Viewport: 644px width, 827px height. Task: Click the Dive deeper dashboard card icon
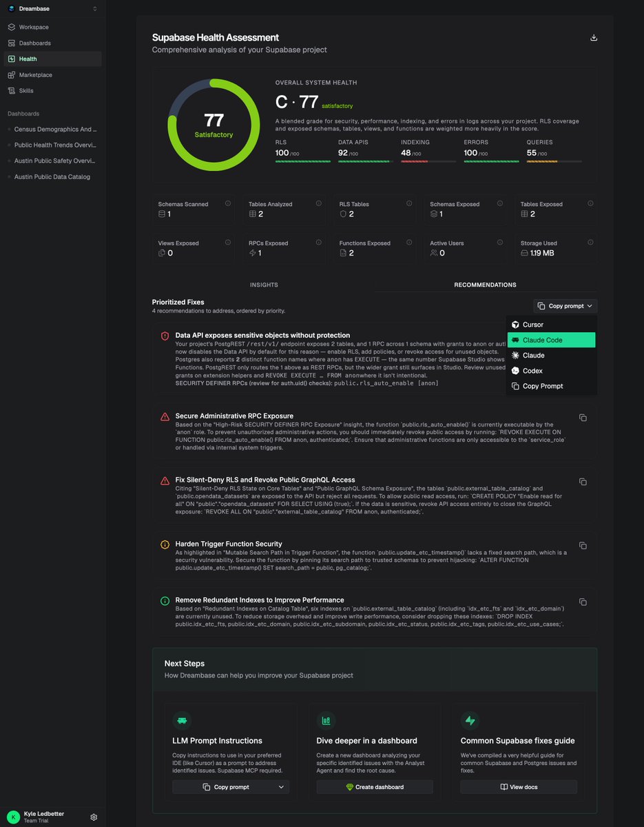point(326,721)
